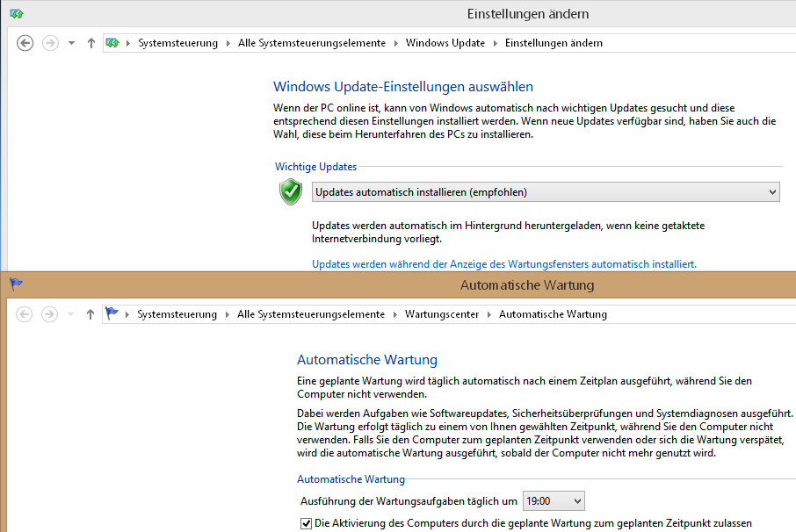Expand arrow after Systemsteuerung in Windows Update window
Viewport: 796px width, 532px height.
click(228, 44)
